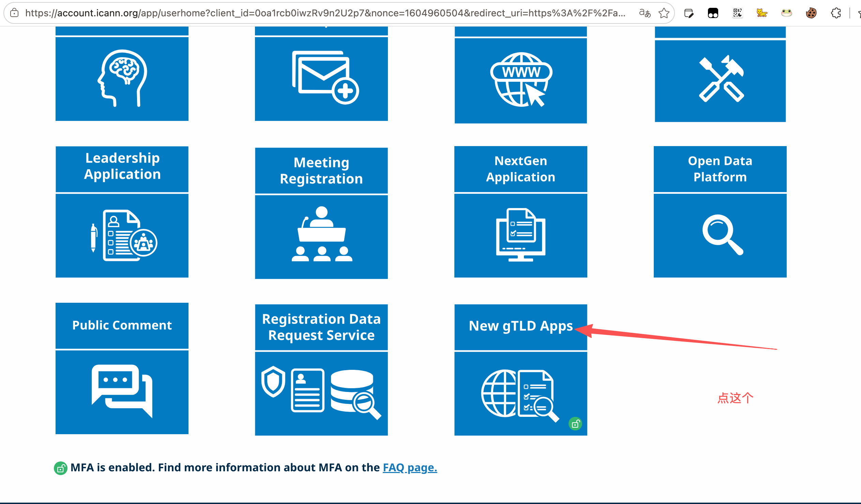Click the "MFA is enabled" information text
This screenshot has height=504, width=861.
click(x=225, y=468)
